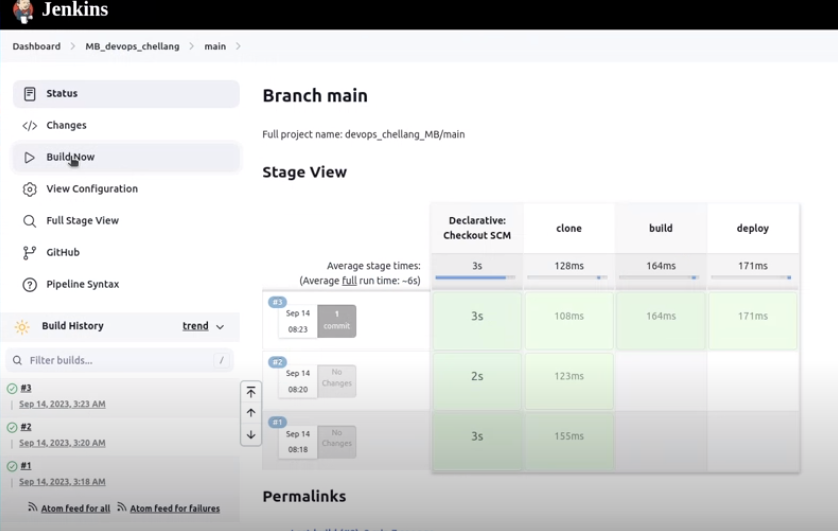
Task: Click the Full Stage View magnifier icon
Action: click(29, 221)
